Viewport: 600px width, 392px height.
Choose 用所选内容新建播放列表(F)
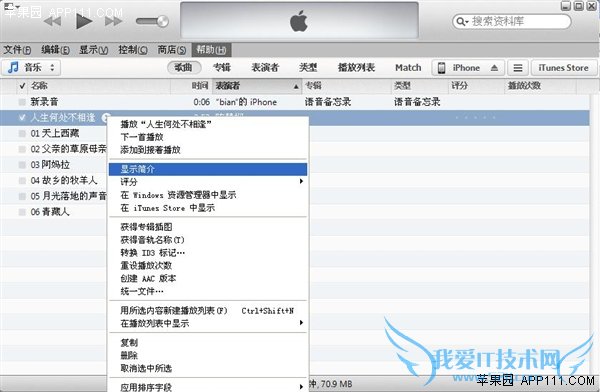[x=209, y=310]
